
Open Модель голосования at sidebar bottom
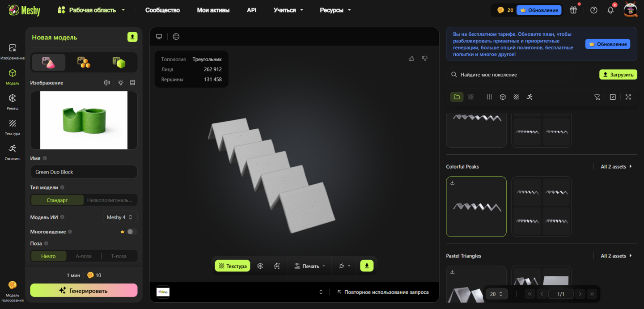13,291
